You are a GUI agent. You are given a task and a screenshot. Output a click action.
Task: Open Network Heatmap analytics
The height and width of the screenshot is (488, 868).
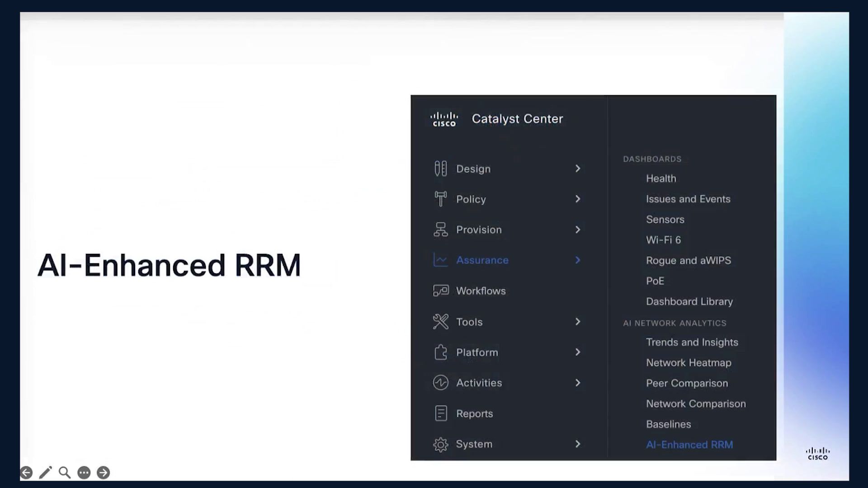pos(689,363)
